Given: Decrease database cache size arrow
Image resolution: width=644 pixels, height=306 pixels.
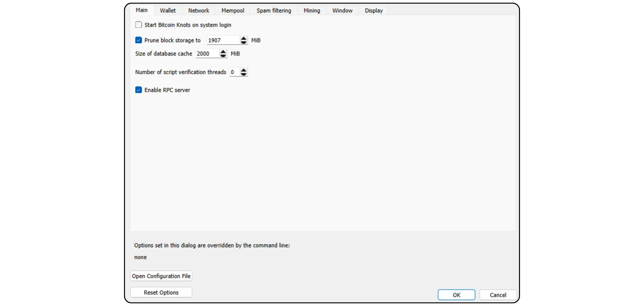Looking at the screenshot, I should tap(223, 56).
